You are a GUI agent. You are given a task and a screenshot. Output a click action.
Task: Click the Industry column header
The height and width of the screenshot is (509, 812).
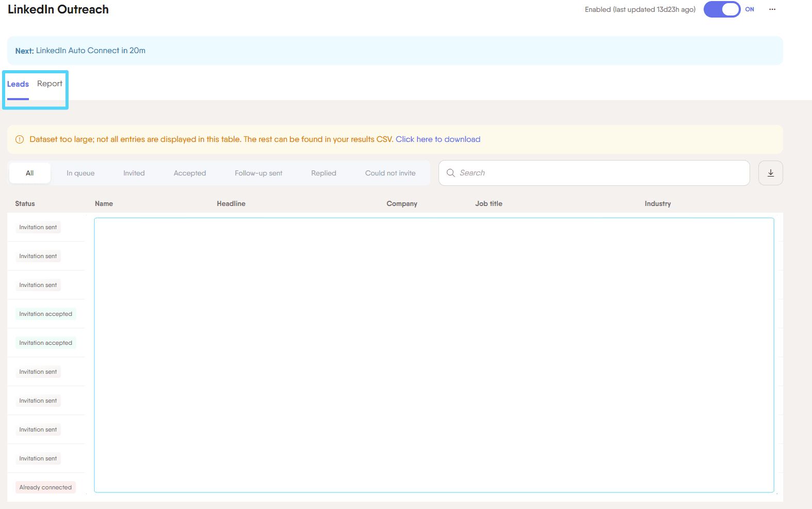point(658,203)
